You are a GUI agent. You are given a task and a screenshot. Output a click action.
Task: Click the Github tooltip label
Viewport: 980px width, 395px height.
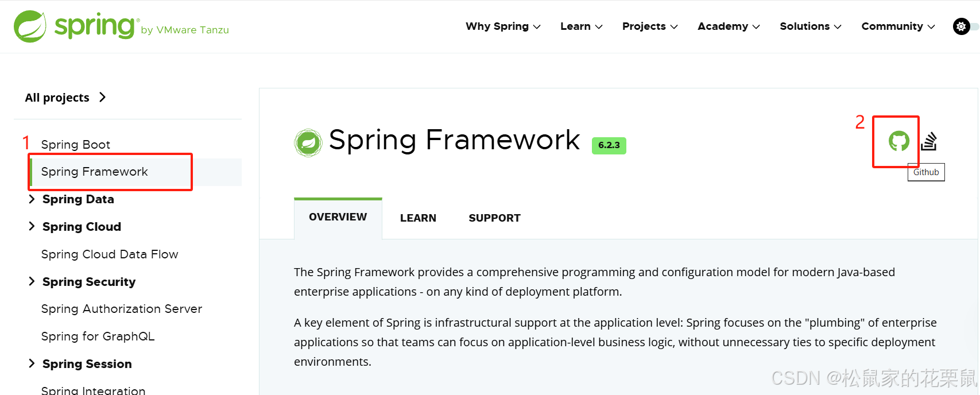tap(926, 172)
